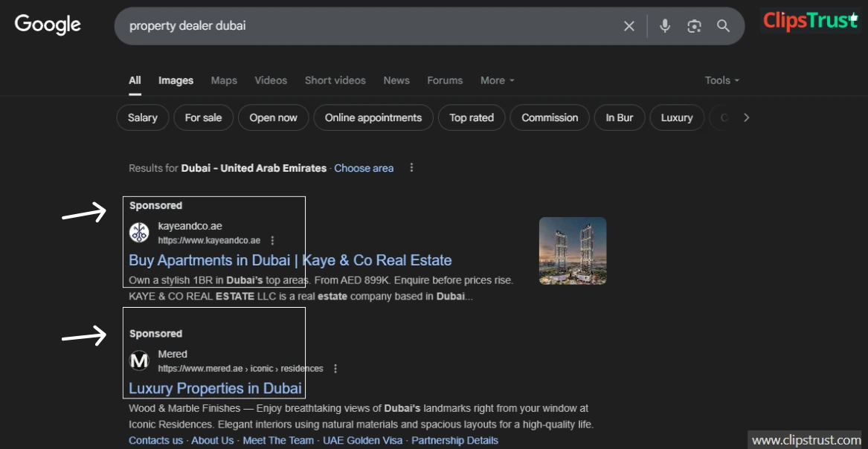868x449 pixels.
Task: Open three-dot menu next to Choose area
Action: tap(411, 167)
